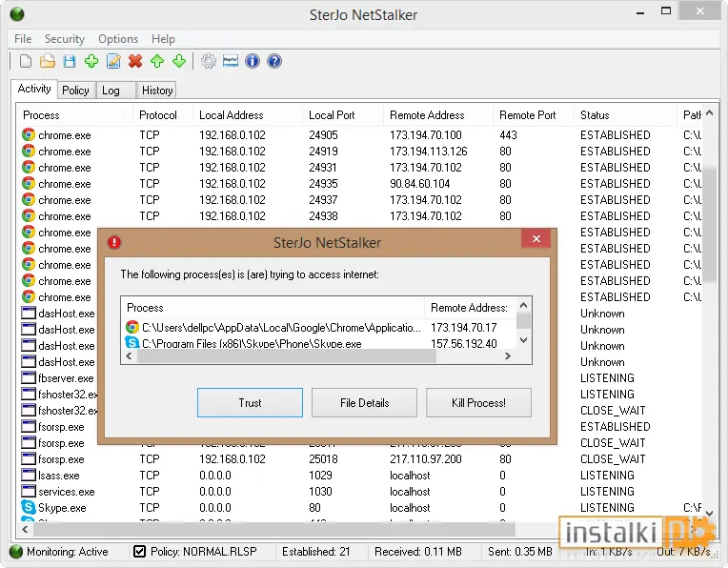Viewport: 728px width, 568px height.
Task: Save with the floppy disk toolbar icon
Action: [x=70, y=61]
